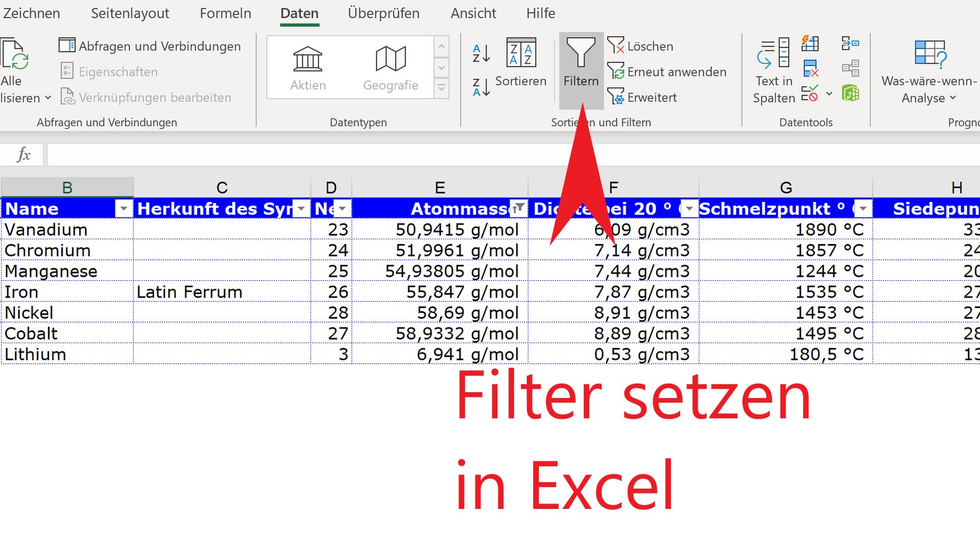The width and height of the screenshot is (980, 551).
Task: Click Alle aktualisieren refresh icon
Action: pyautogui.click(x=14, y=55)
